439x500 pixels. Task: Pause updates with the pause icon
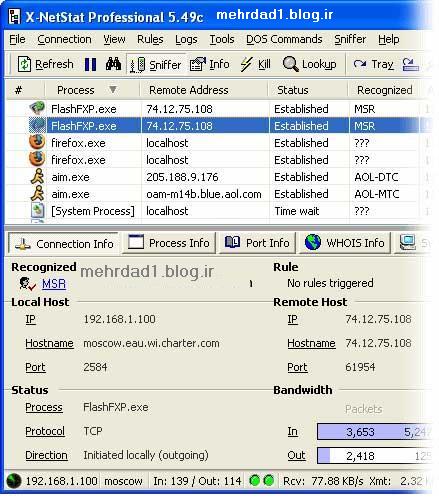coord(90,64)
